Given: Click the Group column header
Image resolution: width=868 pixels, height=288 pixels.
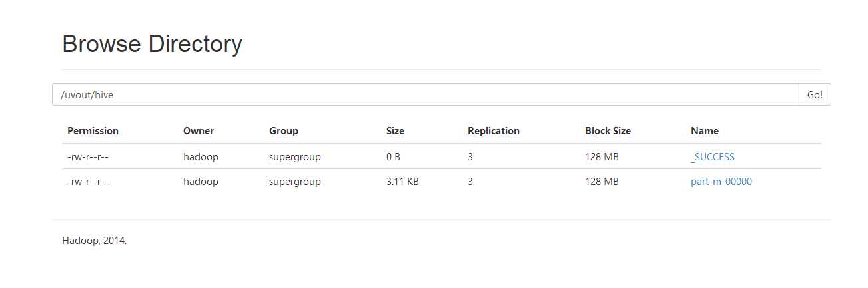Looking at the screenshot, I should (284, 131).
